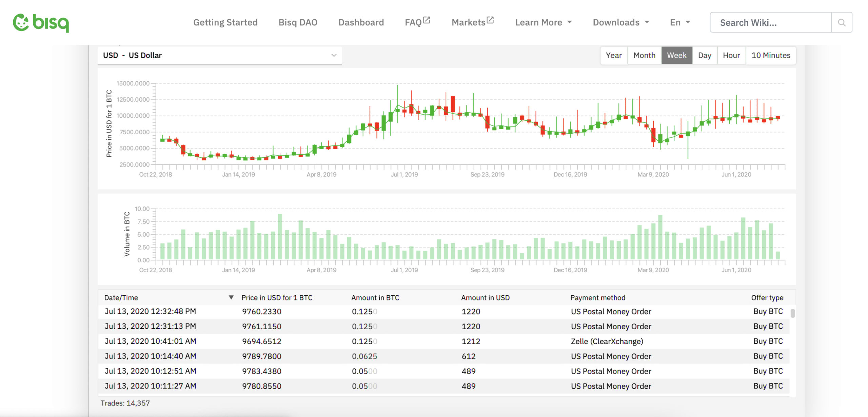Open the USD - US Dollar currency dropdown
Image resolution: width=868 pixels, height=417 pixels.
tap(219, 55)
